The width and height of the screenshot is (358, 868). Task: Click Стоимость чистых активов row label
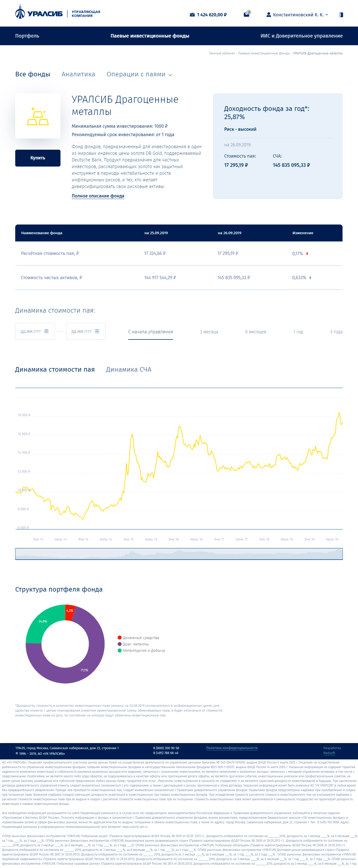pos(51,278)
